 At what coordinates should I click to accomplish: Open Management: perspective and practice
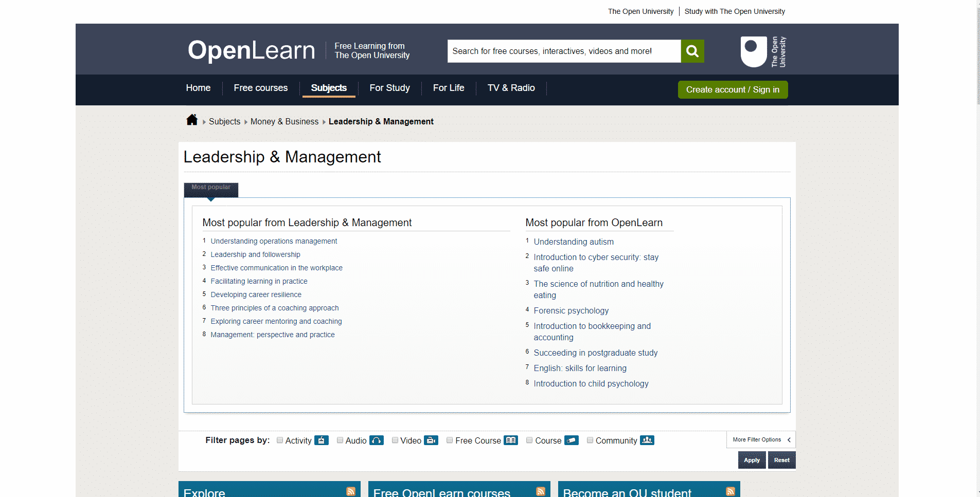pos(273,335)
